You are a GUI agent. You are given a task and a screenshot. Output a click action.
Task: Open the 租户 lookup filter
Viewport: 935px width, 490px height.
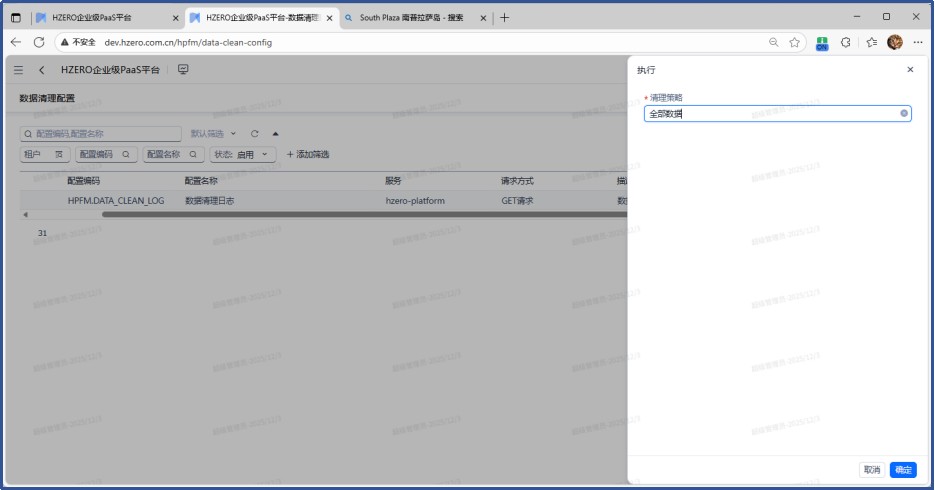point(45,155)
